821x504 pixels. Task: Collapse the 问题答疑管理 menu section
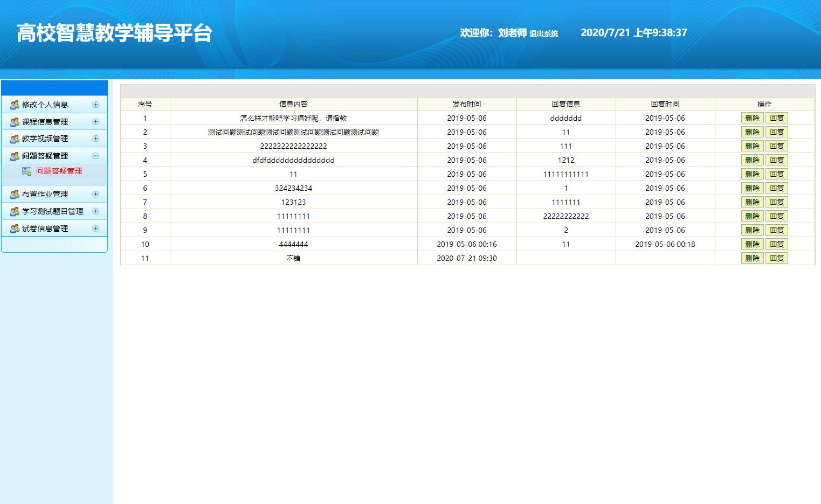(x=96, y=156)
